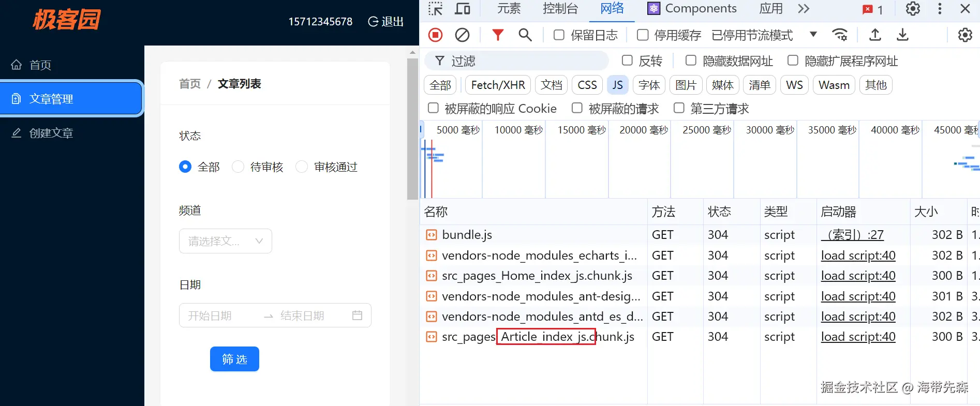The image size is (980, 406).
Task: Check 被屏蔽的响应 Cookie box
Action: click(x=433, y=108)
